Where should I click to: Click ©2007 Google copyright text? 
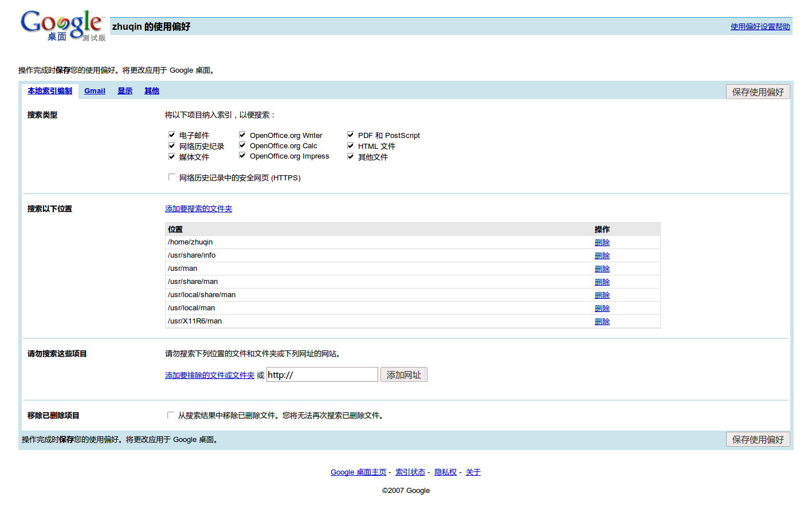point(406,491)
